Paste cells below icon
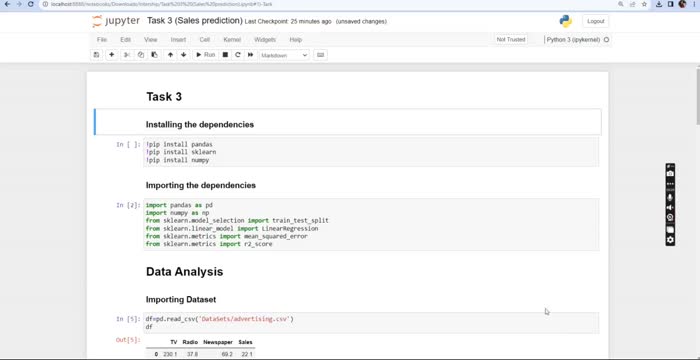This screenshot has width=700, height=360. [x=154, y=55]
